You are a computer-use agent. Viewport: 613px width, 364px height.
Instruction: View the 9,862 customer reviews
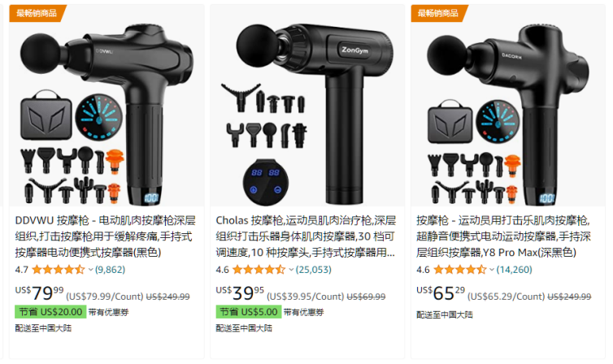(x=111, y=270)
